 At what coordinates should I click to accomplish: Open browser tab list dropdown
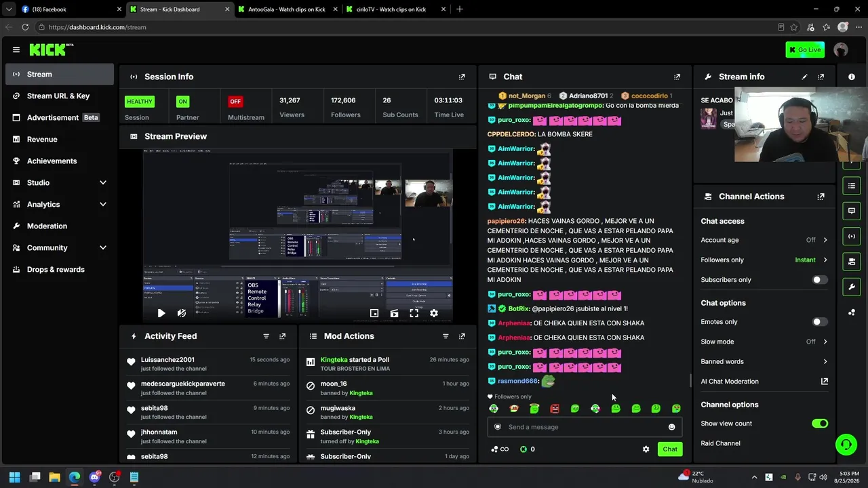click(9, 9)
